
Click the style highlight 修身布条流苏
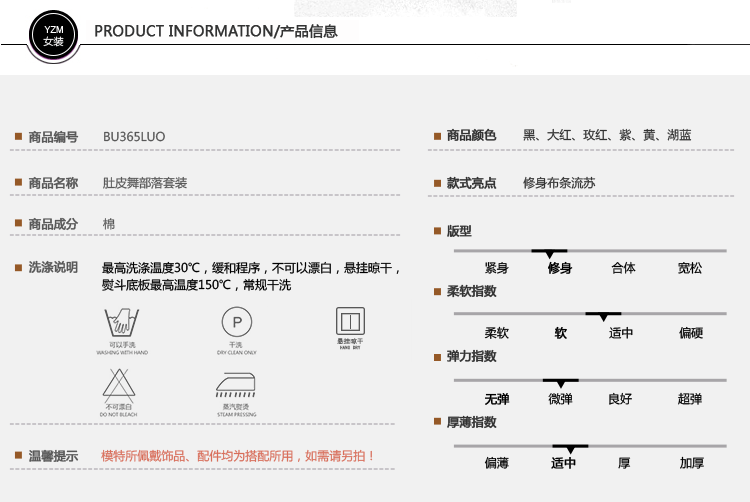559,183
